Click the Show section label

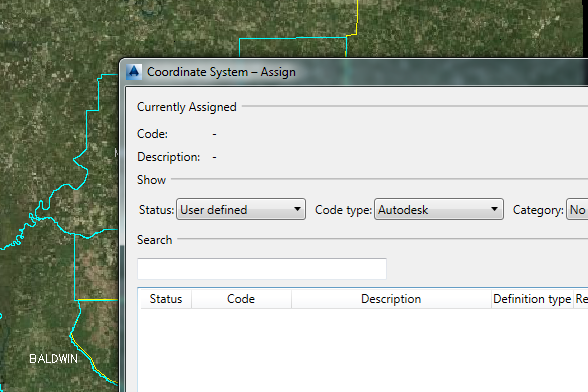pyautogui.click(x=152, y=180)
